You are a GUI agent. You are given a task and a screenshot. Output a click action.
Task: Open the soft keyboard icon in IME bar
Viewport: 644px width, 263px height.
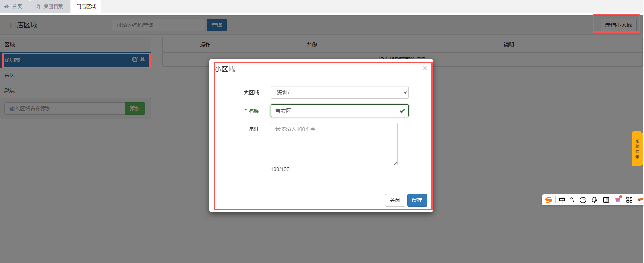point(606,200)
